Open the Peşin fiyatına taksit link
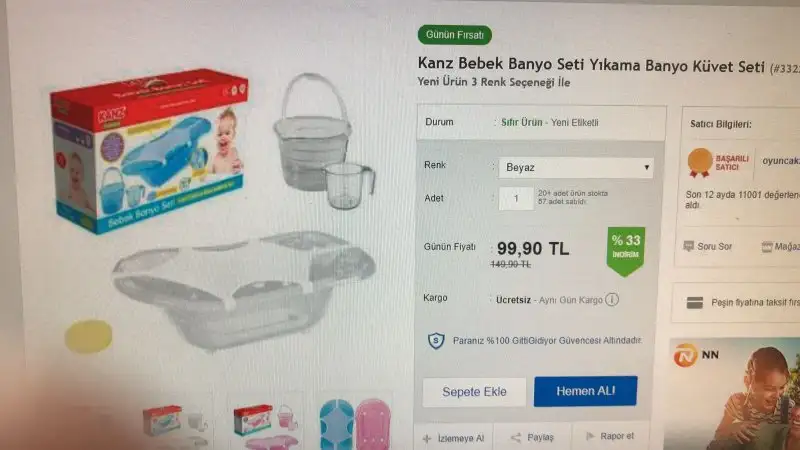The image size is (800, 450). 755,303
